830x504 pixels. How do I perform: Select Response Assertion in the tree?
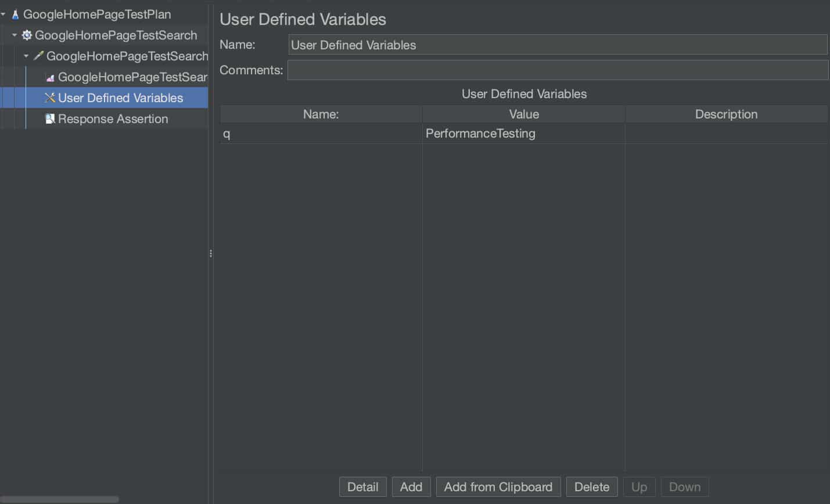[x=113, y=119]
